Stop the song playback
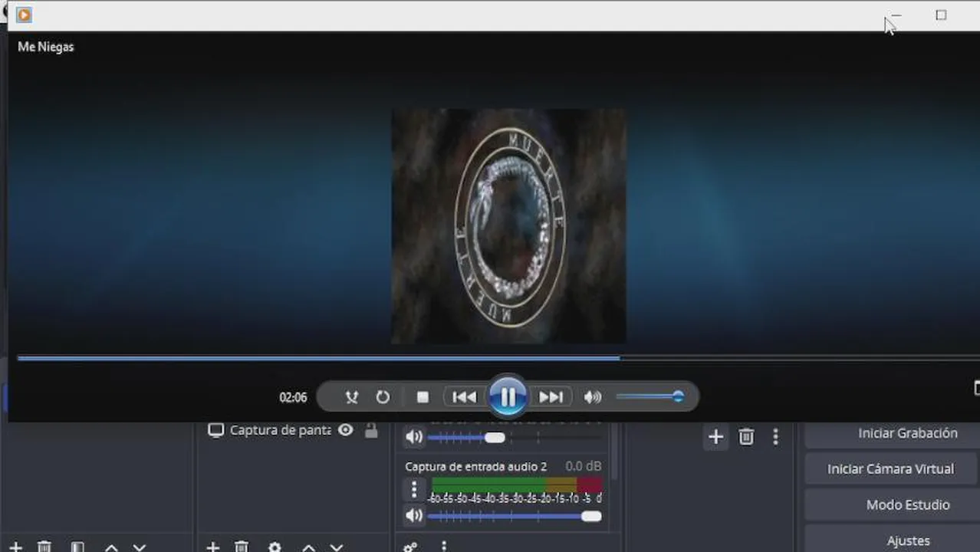The width and height of the screenshot is (980, 552). point(423,396)
